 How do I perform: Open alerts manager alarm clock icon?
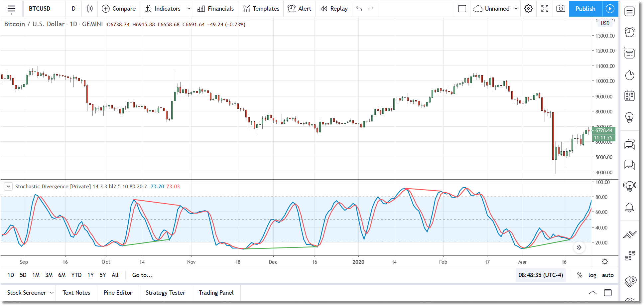click(x=629, y=32)
